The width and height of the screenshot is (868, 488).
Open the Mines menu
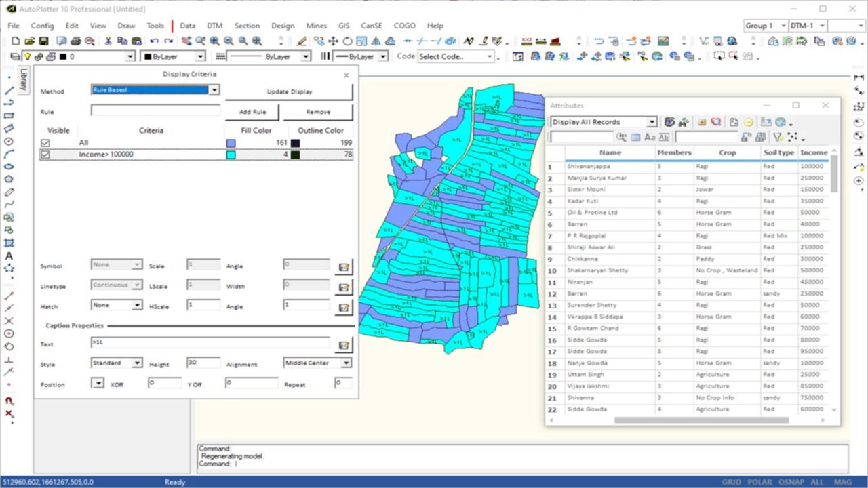point(316,26)
